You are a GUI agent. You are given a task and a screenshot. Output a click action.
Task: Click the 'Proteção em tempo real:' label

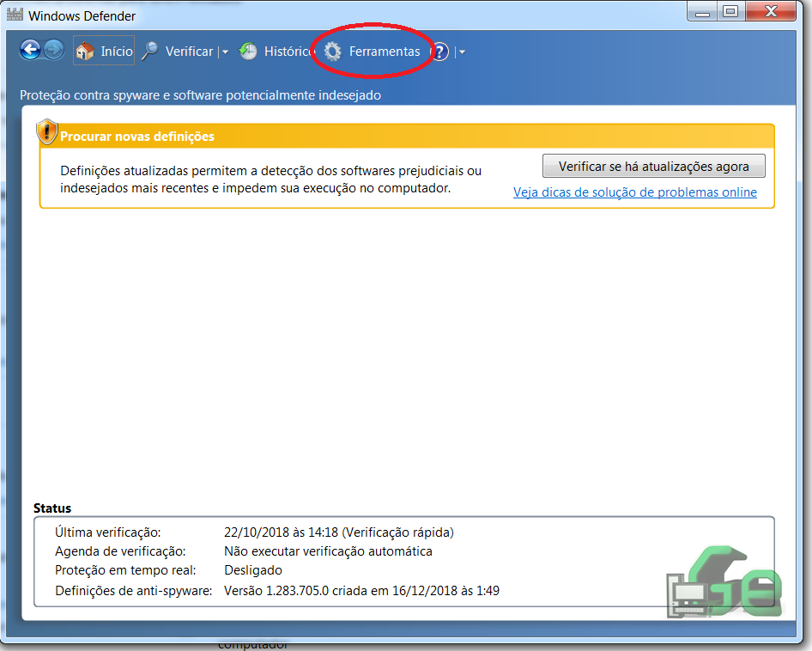pos(125,570)
